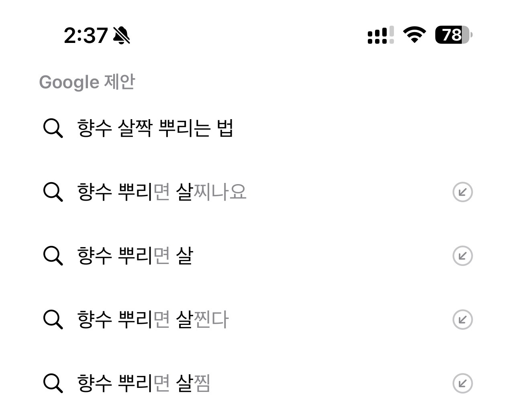518x420 pixels.
Task: Tap the cellular signal bars icon
Action: [380, 35]
